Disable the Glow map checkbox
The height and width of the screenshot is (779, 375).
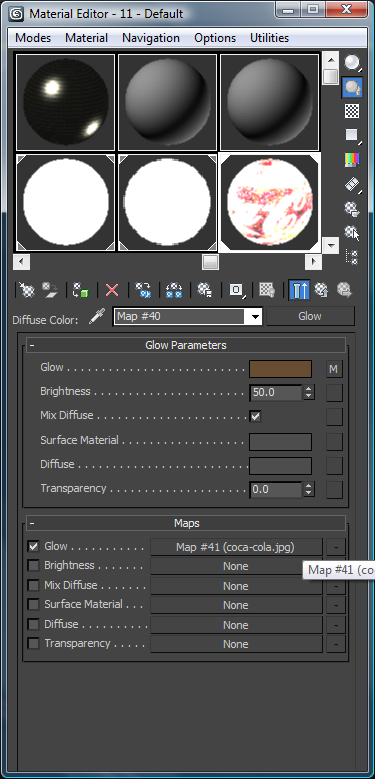click(x=33, y=546)
